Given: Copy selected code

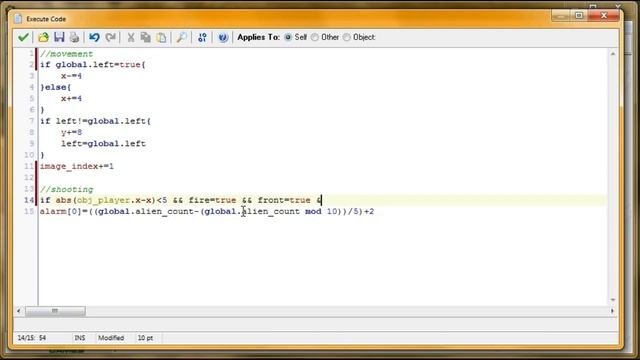Looking at the screenshot, I should click(x=146, y=37).
